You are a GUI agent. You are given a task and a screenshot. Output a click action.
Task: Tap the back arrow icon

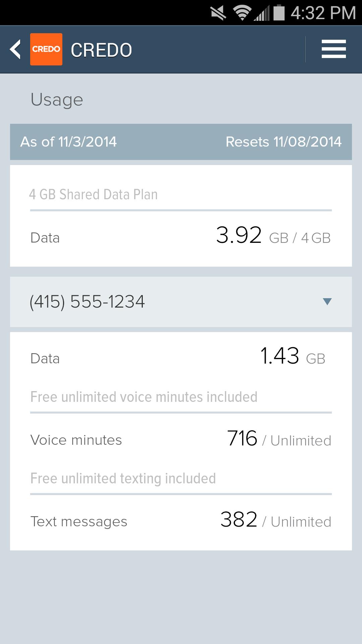tap(15, 49)
